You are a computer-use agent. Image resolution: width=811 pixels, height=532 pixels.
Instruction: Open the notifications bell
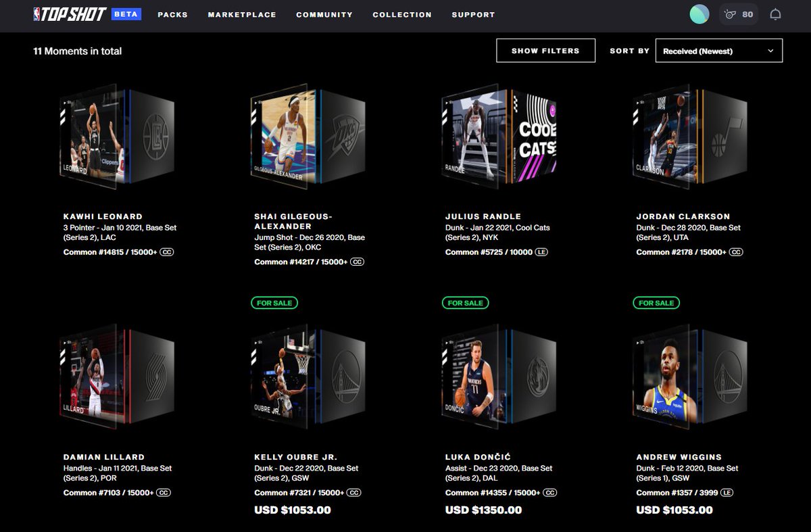(775, 14)
